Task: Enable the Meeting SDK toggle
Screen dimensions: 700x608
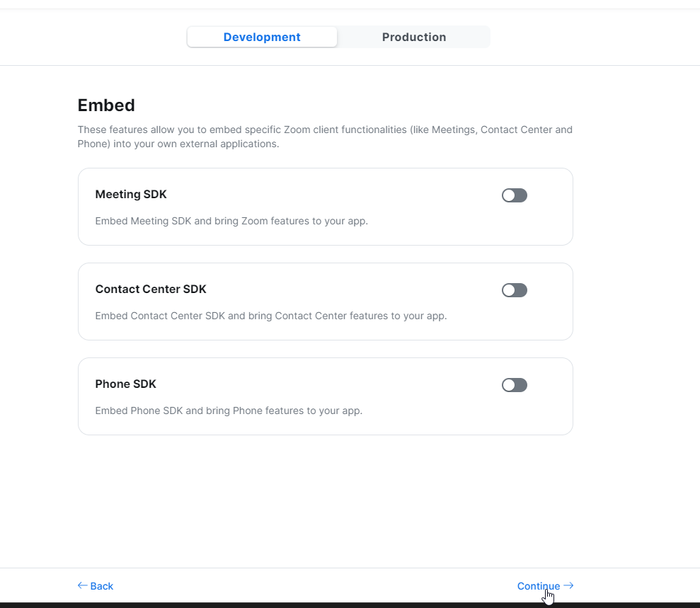Action: point(515,195)
